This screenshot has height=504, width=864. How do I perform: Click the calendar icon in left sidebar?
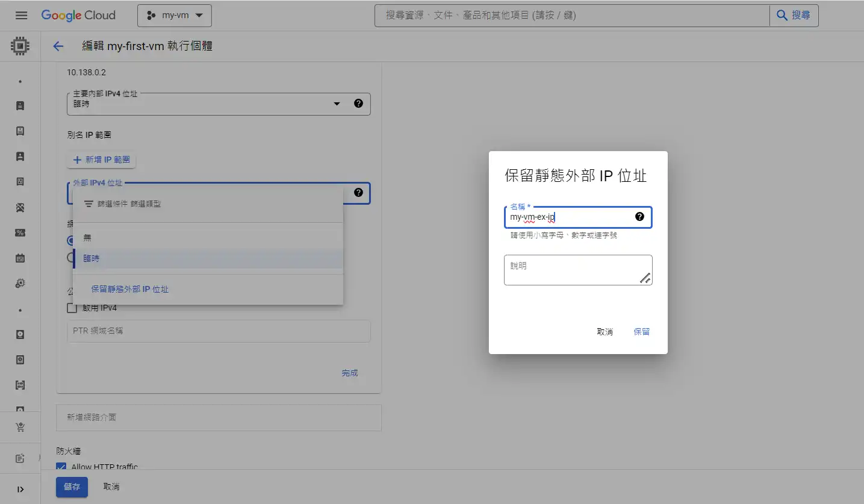click(20, 258)
